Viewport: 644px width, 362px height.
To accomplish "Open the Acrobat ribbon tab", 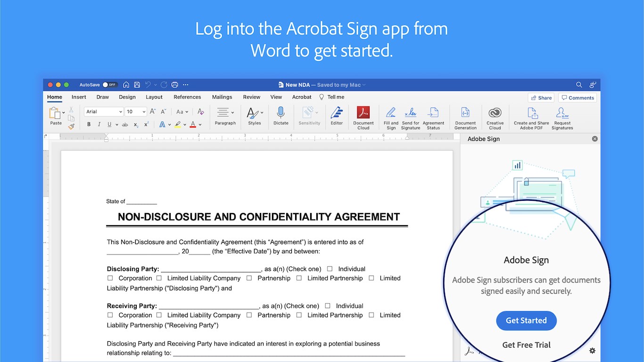I will [302, 97].
